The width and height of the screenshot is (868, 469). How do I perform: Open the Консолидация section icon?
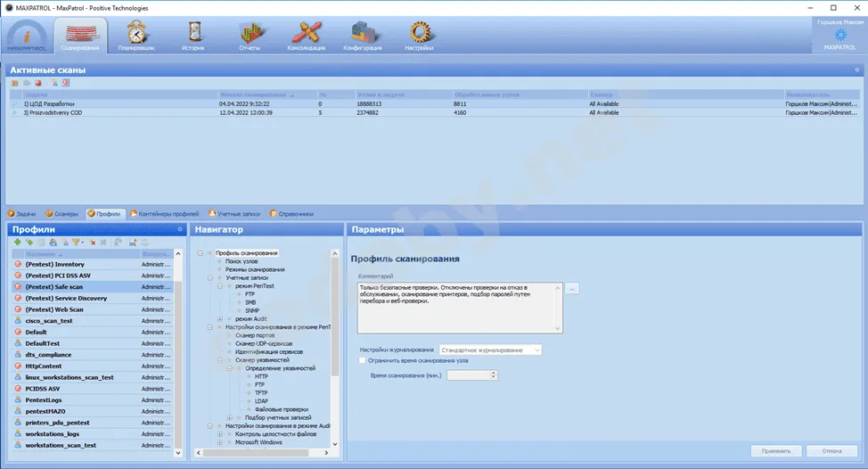(306, 34)
